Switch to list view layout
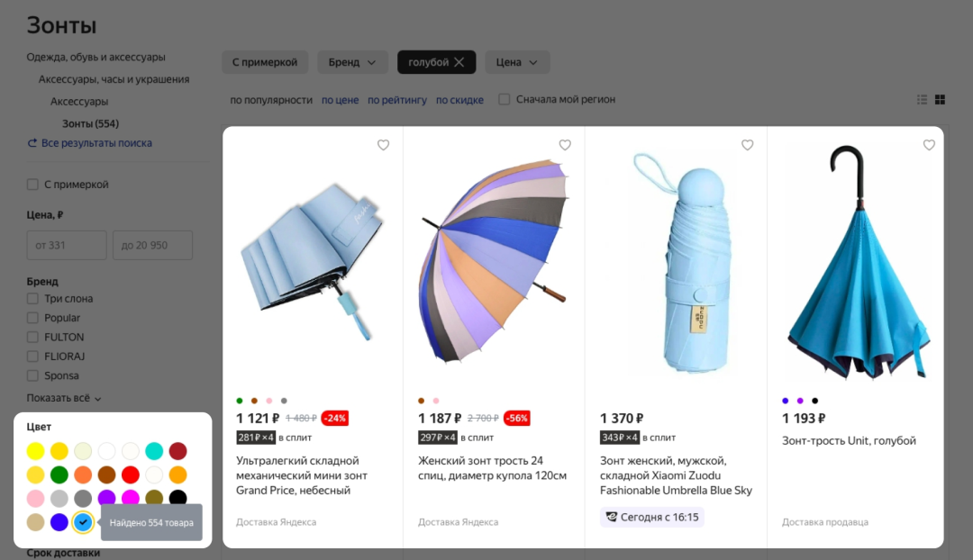The height and width of the screenshot is (560, 973). click(x=922, y=99)
